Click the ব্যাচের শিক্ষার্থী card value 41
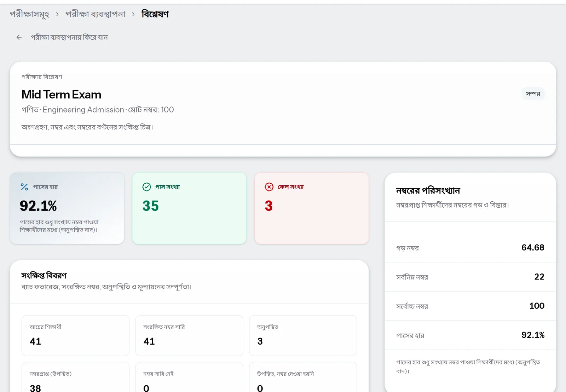Screen dimensions: 566x392 [x=35, y=341]
